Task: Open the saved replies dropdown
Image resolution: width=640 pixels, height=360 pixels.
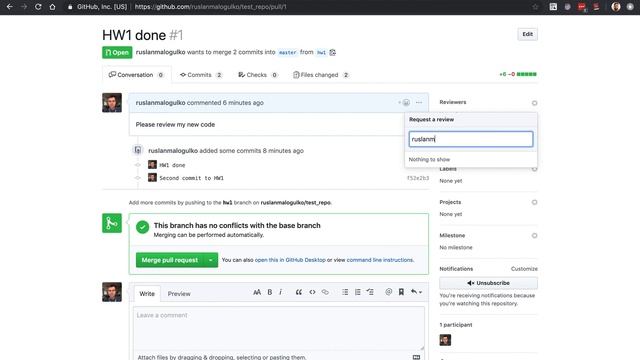Action: (416, 292)
